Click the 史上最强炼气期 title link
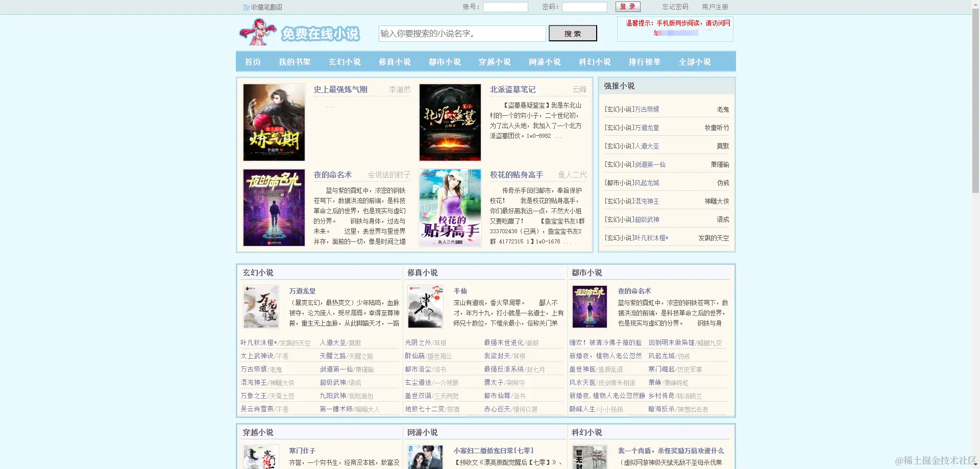 click(340, 89)
